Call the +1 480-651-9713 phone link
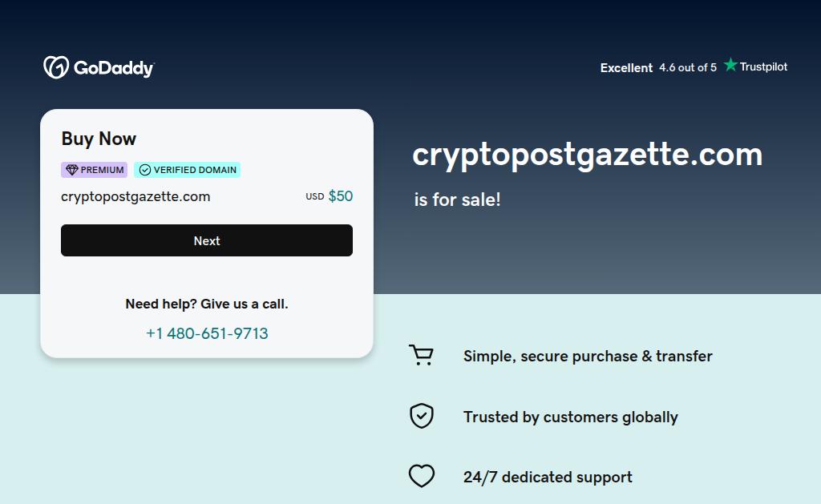 pos(207,333)
